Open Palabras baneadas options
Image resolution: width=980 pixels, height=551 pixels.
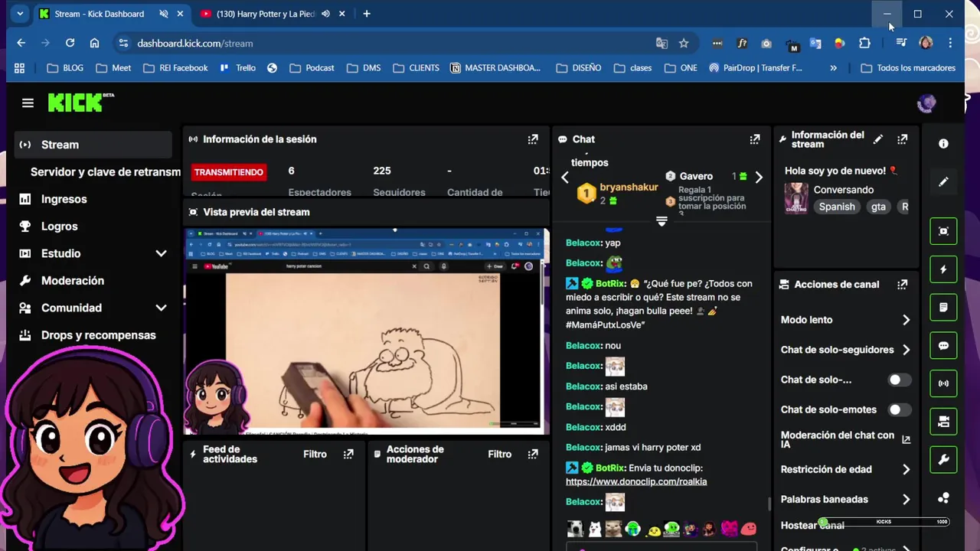[846, 499]
